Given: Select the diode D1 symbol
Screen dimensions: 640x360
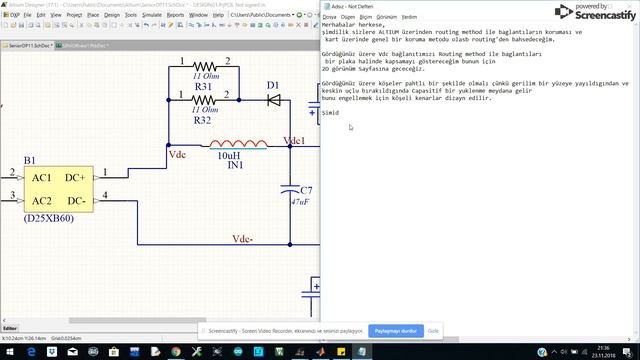Looking at the screenshot, I should 274,100.
